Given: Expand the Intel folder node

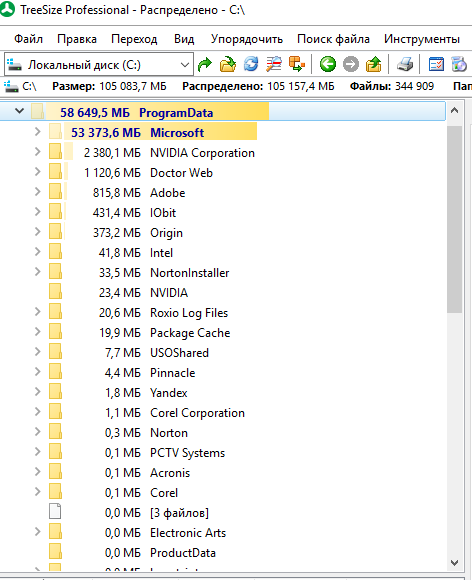Looking at the screenshot, I should coord(37,252).
